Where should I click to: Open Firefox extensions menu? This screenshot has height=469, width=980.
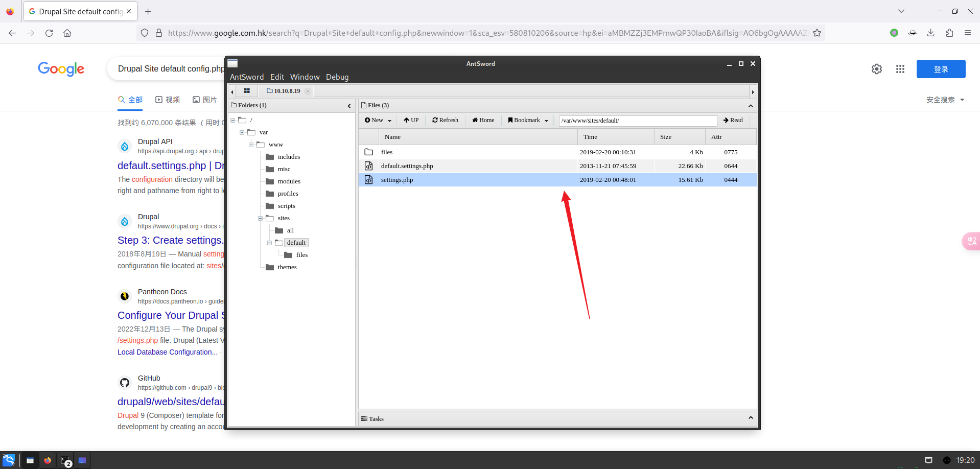[949, 33]
